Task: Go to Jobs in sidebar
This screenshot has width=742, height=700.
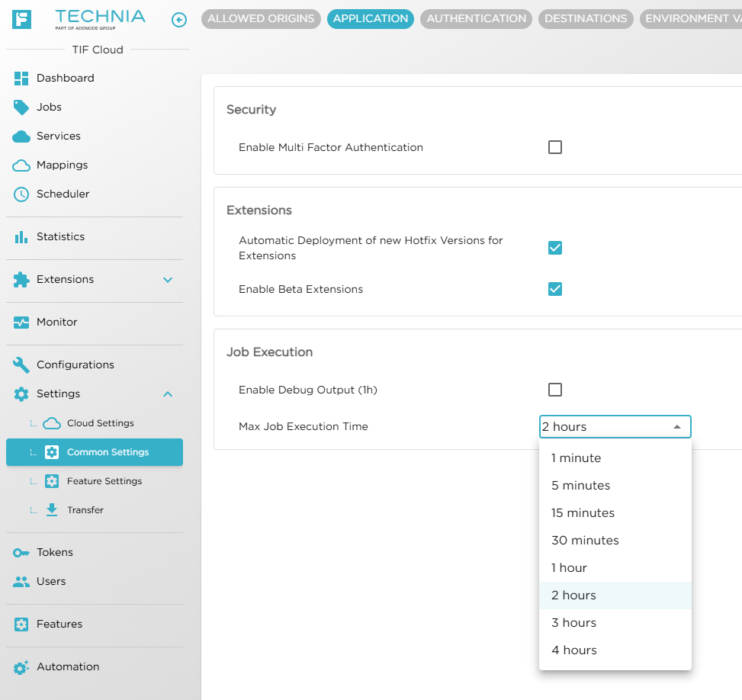Action: coord(50,107)
